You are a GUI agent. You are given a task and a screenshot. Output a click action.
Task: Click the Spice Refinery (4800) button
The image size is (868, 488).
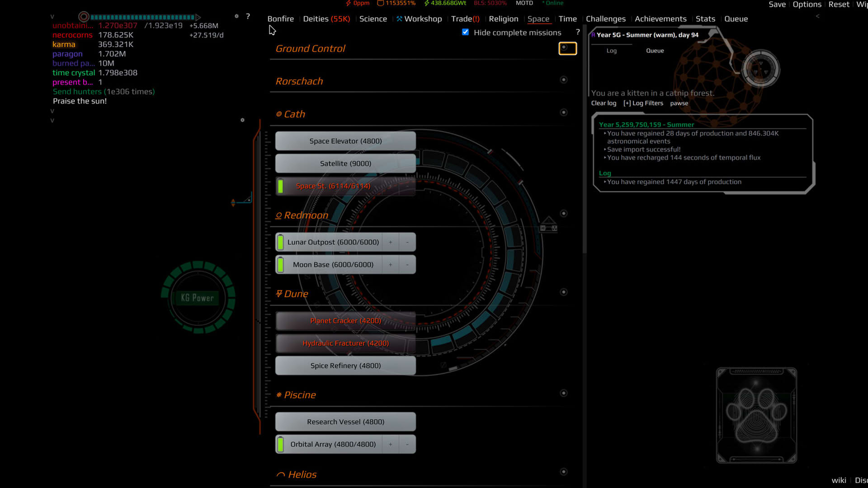(345, 366)
